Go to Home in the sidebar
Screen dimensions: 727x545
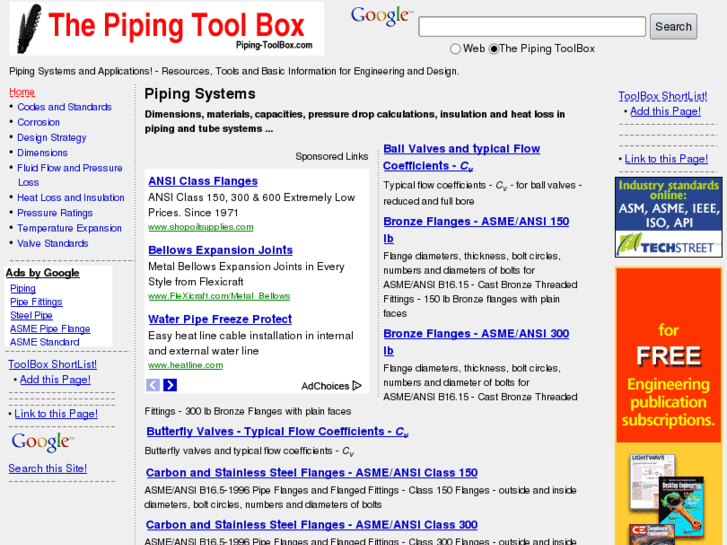22,92
